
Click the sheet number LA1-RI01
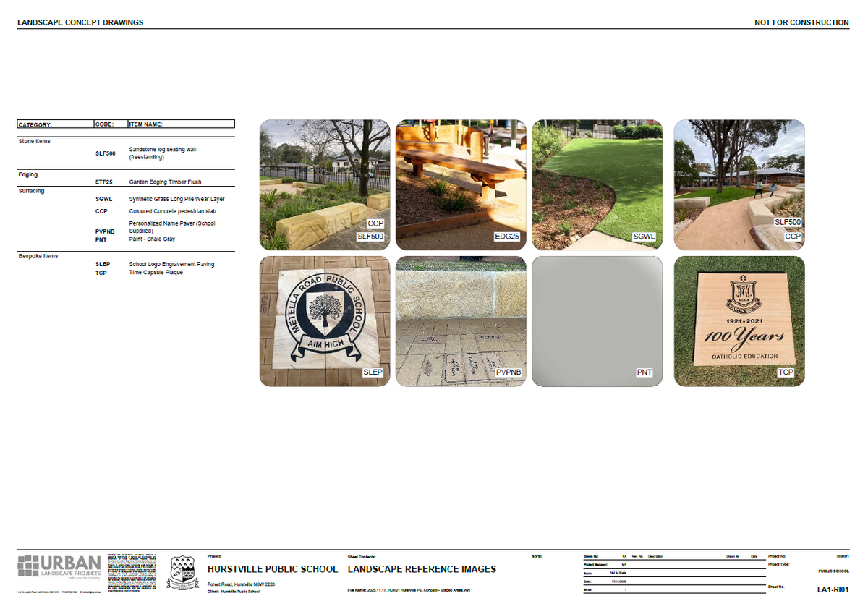pos(833,589)
